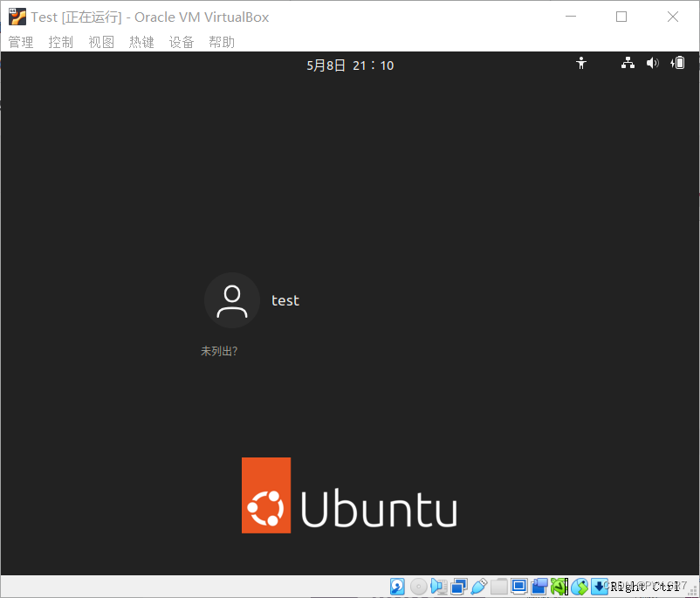The image size is (700, 598).
Task: Click the shared folders status icon
Action: click(499, 587)
